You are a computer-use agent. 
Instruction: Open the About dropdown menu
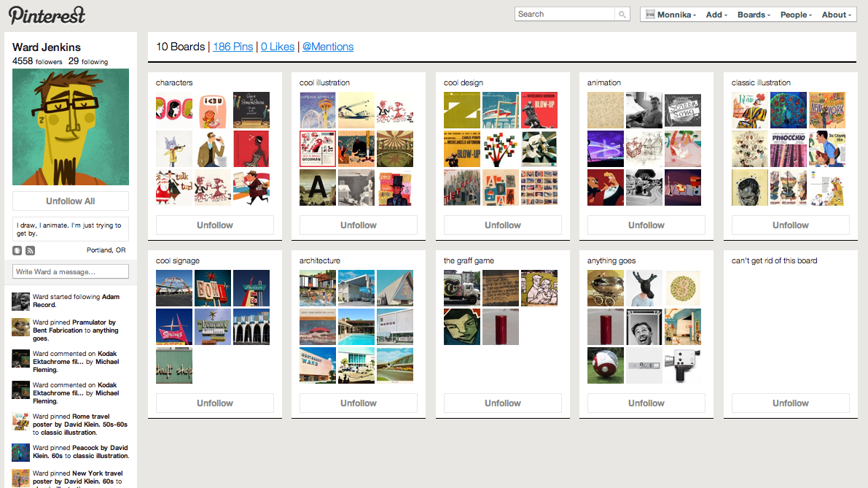click(836, 15)
